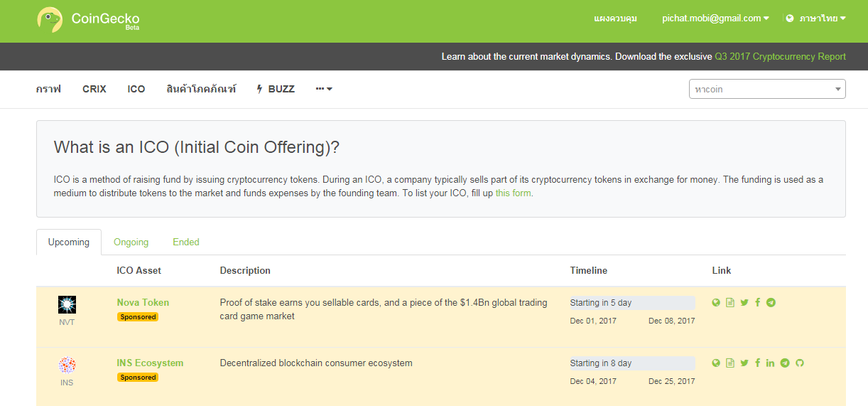Click the Nova Token Sponsored badge
The height and width of the screenshot is (406, 868).
[x=138, y=317]
